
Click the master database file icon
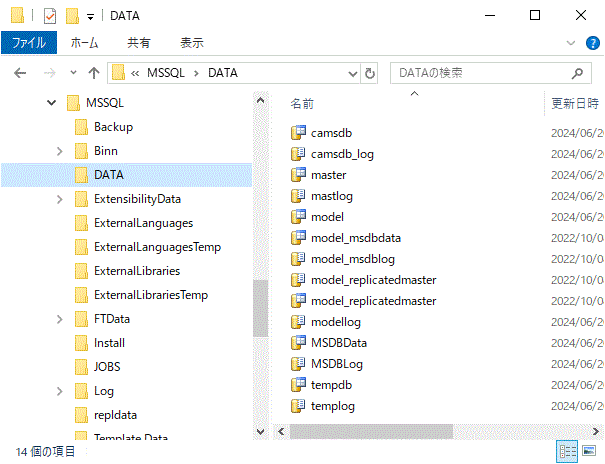point(298,175)
